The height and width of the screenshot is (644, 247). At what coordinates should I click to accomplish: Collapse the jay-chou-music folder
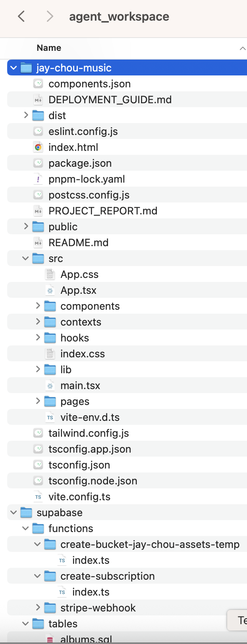[x=14, y=68]
